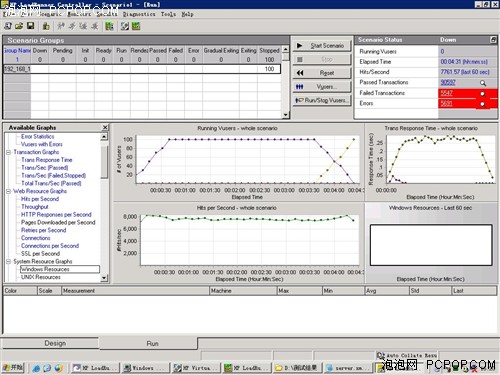500x375 pixels.
Task: Select Trans Response Time tree item
Action: 47,160
